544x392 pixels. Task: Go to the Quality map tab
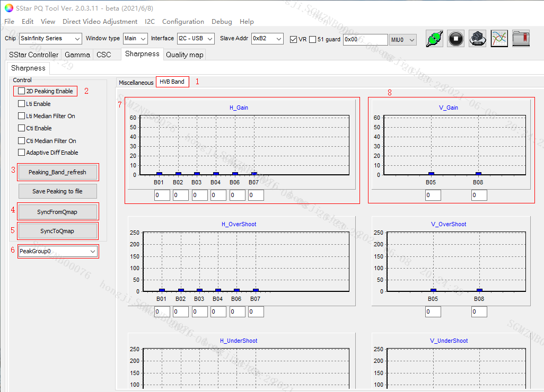click(x=185, y=55)
